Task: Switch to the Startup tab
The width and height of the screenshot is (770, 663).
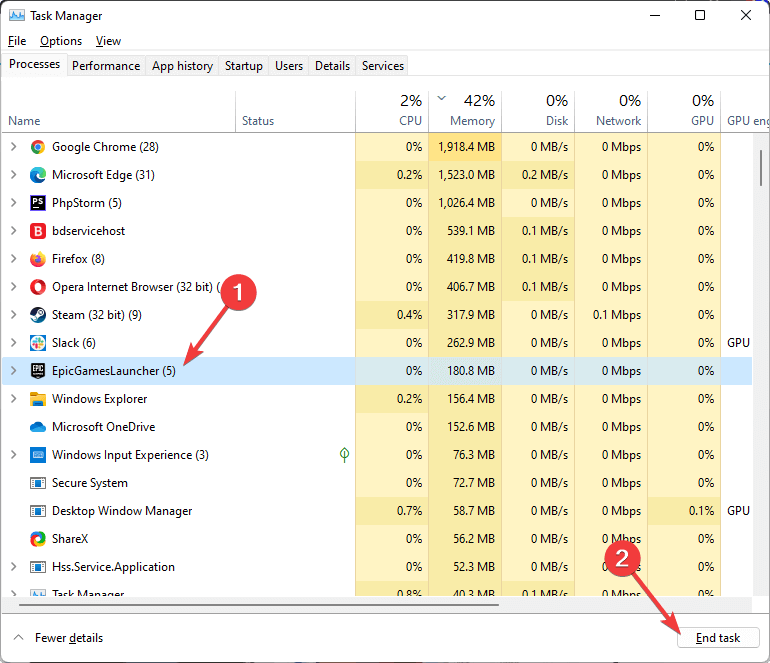Action: (x=244, y=66)
